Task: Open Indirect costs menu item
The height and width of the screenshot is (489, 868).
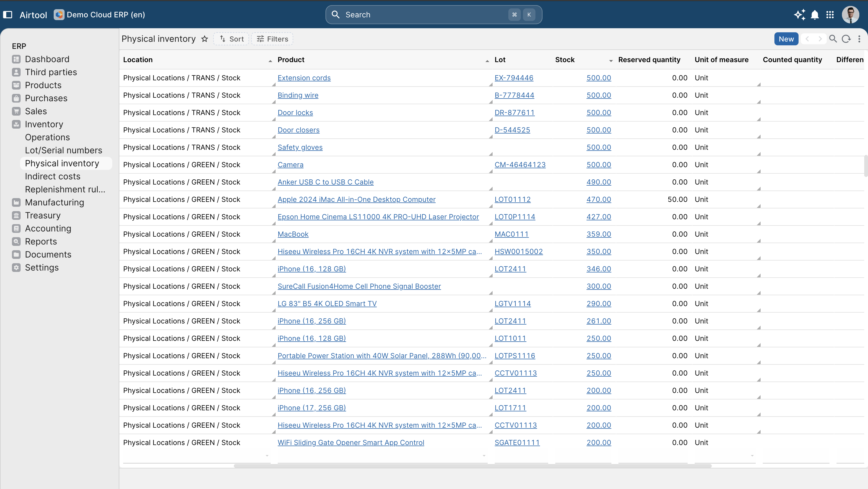Action: [x=53, y=176]
